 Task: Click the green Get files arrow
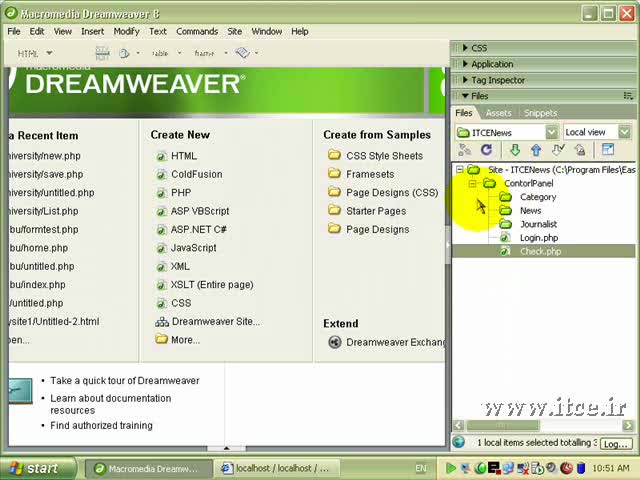click(515, 150)
